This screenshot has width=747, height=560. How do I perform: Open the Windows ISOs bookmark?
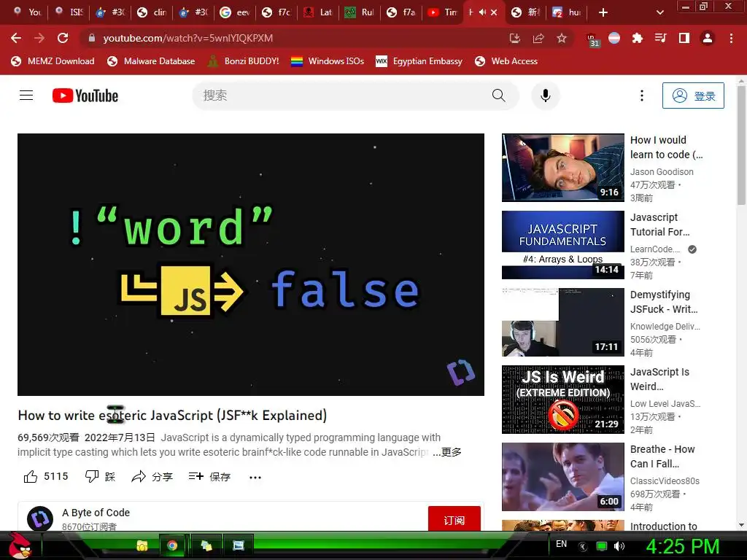(328, 61)
